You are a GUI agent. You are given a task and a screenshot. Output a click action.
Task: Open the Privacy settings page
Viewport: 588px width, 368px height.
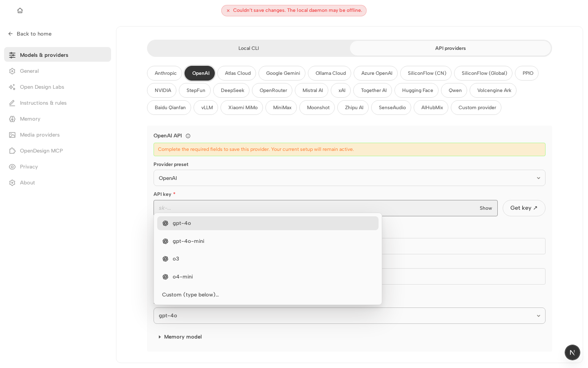point(58,167)
